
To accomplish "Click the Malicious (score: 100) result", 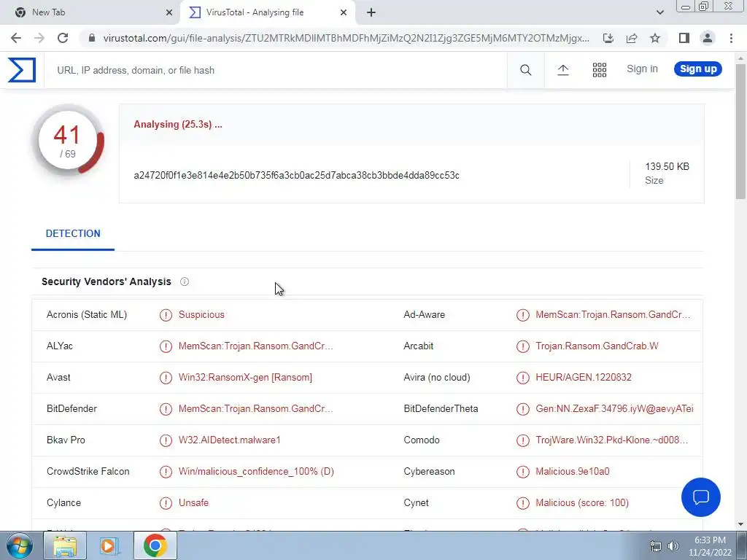I will (x=582, y=503).
